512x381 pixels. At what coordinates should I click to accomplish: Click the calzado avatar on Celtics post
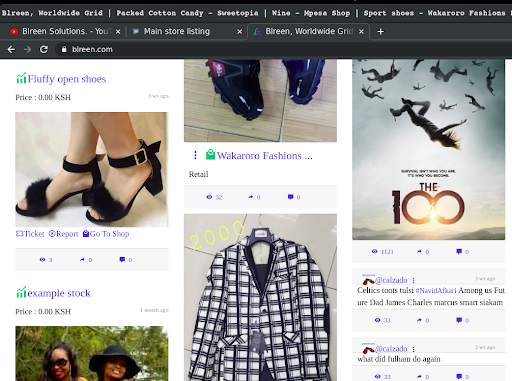[x=368, y=281]
